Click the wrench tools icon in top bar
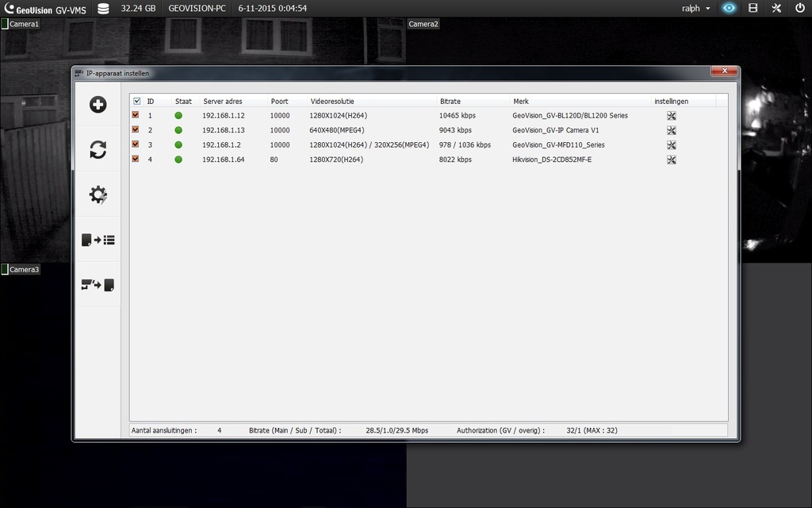This screenshot has width=812, height=508. [x=776, y=8]
